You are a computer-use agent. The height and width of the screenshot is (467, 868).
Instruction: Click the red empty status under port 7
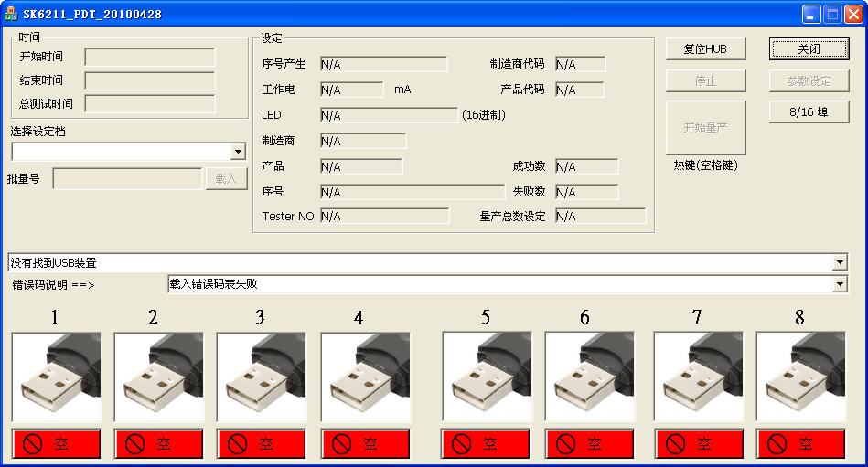click(698, 444)
